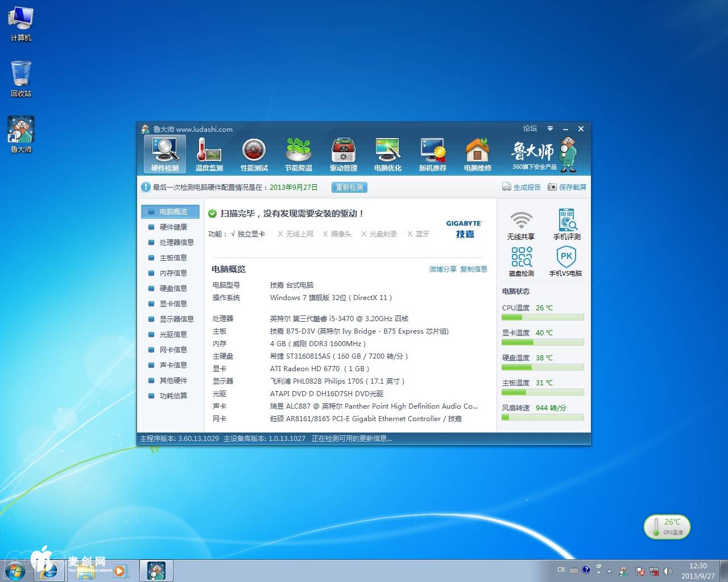Open the 手机VS电脑 PK comparison
The image size is (728, 582).
pyautogui.click(x=567, y=260)
